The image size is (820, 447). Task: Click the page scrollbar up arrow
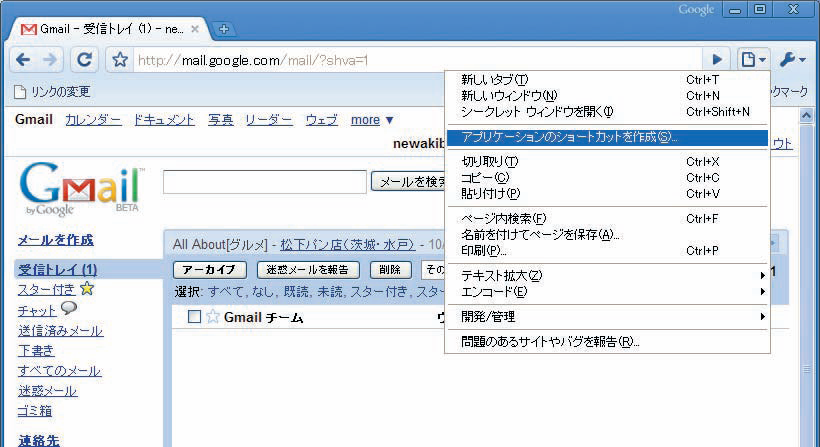806,115
